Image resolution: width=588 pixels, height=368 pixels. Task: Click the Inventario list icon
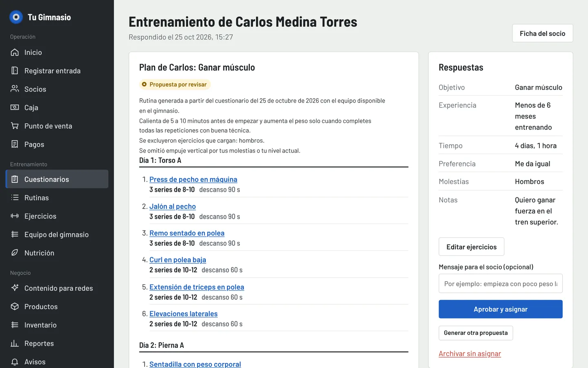coord(15,325)
